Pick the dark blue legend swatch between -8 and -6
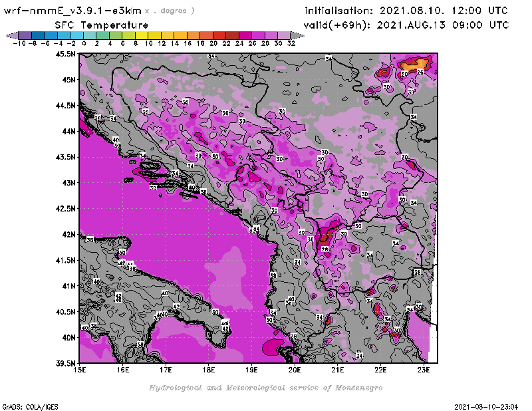 coord(38,35)
